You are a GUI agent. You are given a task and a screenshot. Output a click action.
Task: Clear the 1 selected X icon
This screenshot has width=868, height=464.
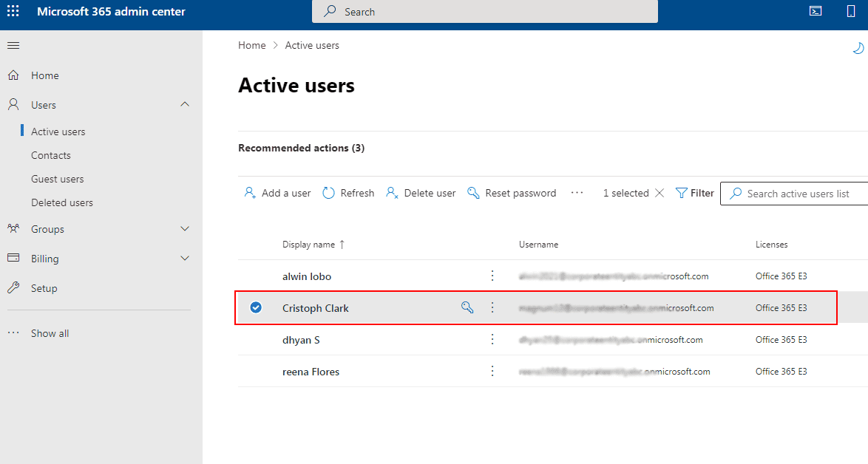coord(660,193)
